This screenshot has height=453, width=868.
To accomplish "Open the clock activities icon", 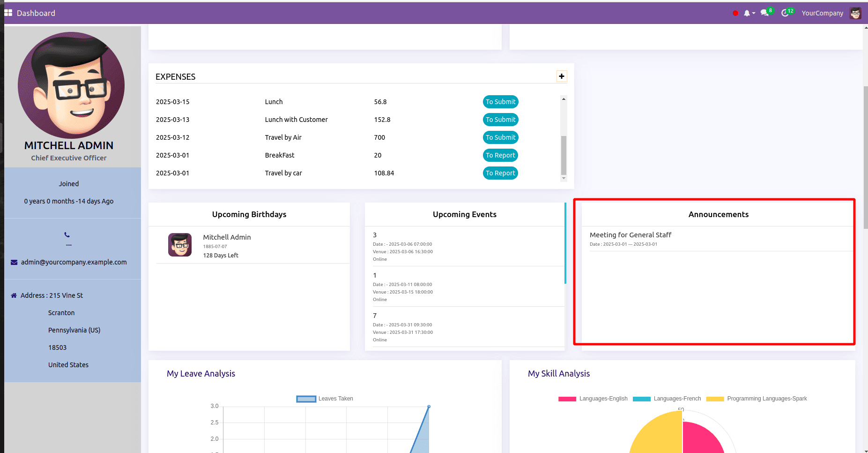I will (x=786, y=13).
